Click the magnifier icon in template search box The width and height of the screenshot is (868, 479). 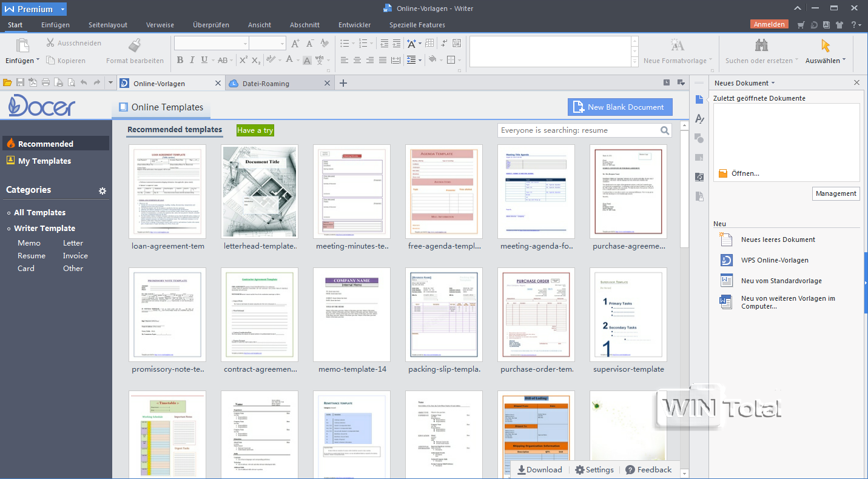click(x=665, y=130)
